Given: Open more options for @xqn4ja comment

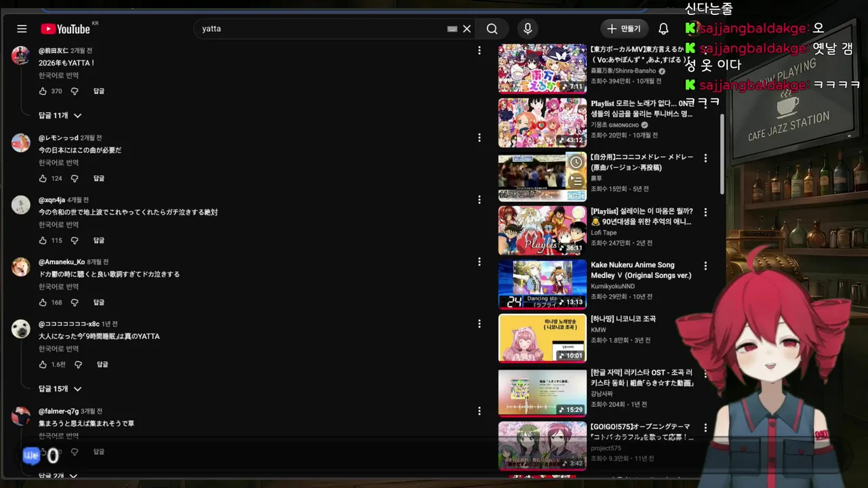Looking at the screenshot, I should click(479, 200).
